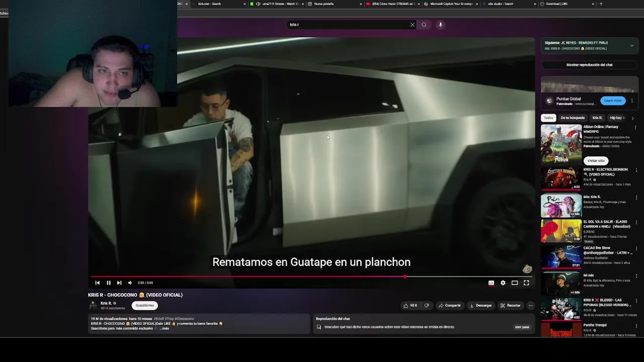The width and height of the screenshot is (644, 362).
Task: Open LAS PIPONAS Blessd version video
Action: [561, 309]
